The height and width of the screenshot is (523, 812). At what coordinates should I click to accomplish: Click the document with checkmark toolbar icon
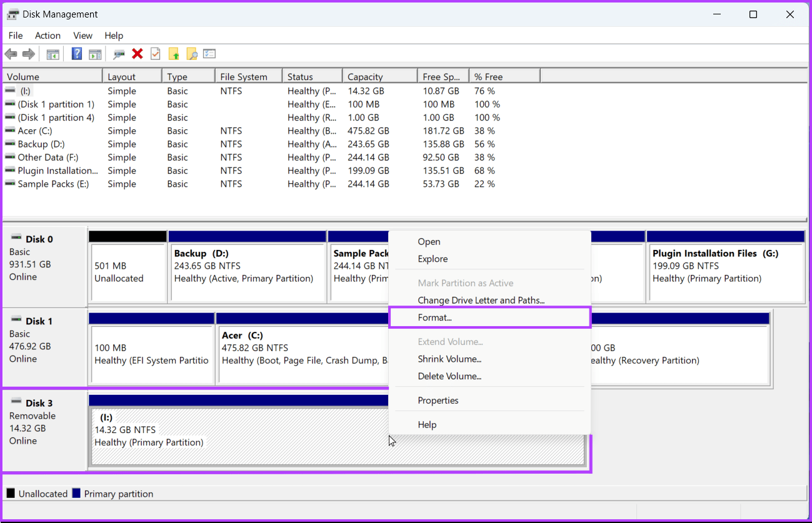pos(156,54)
